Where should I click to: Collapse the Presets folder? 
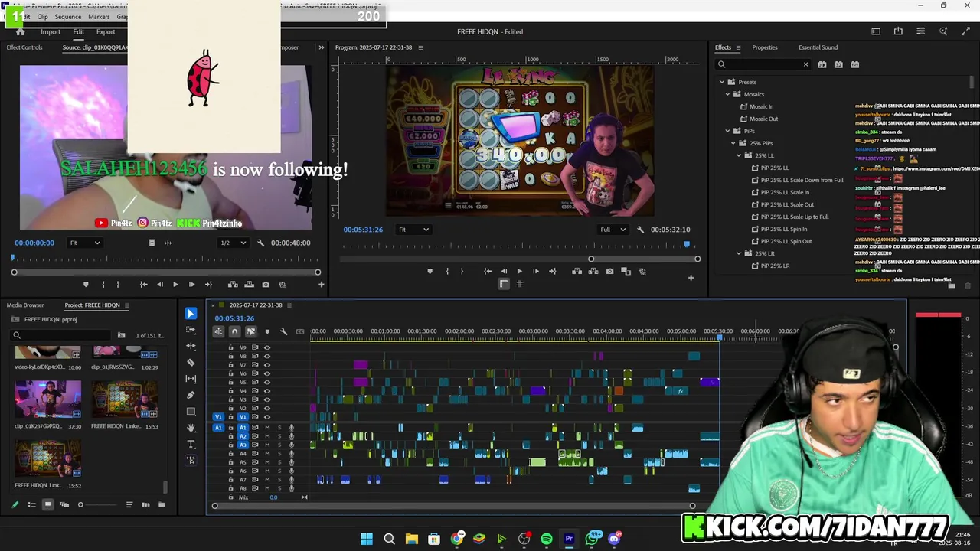pyautogui.click(x=721, y=82)
